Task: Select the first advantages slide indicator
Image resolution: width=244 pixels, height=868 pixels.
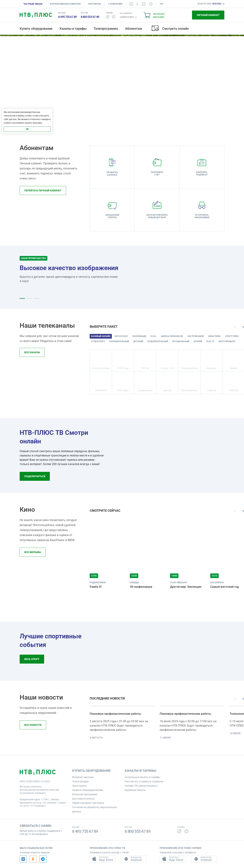Action: tap(22, 299)
